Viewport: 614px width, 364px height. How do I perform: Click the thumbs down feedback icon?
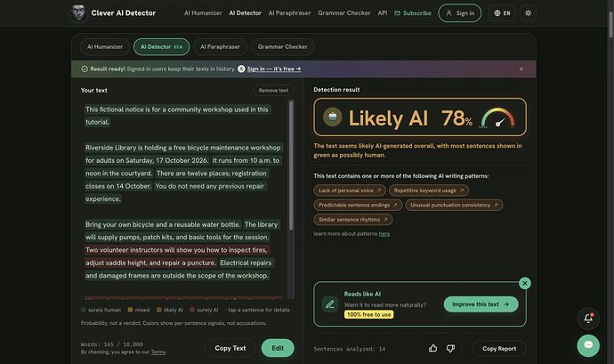pos(450,348)
